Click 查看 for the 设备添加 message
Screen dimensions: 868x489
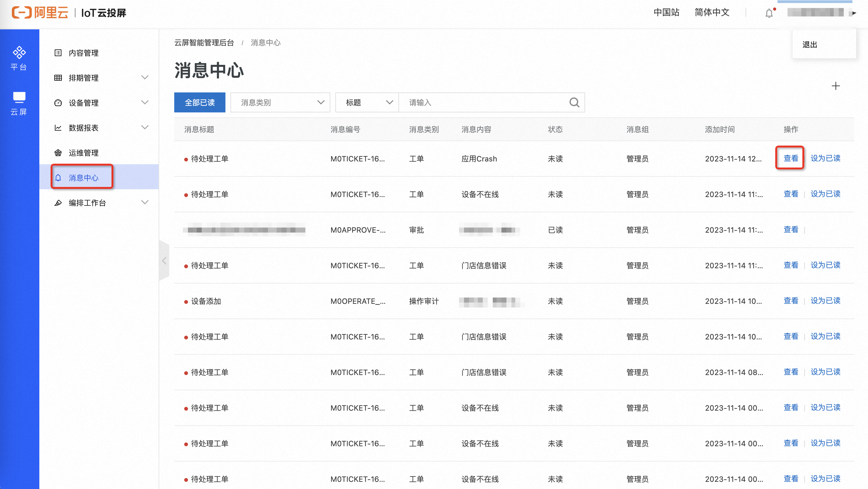(x=791, y=301)
